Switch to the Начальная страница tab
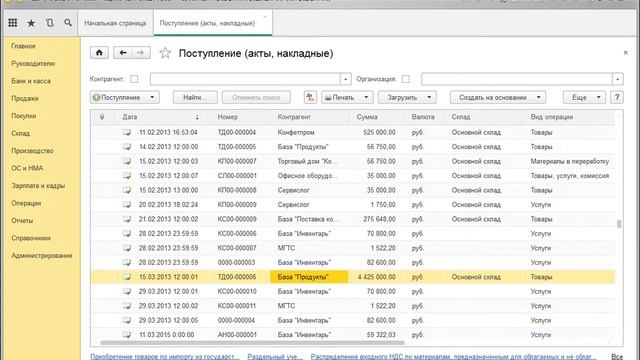 pyautogui.click(x=115, y=23)
